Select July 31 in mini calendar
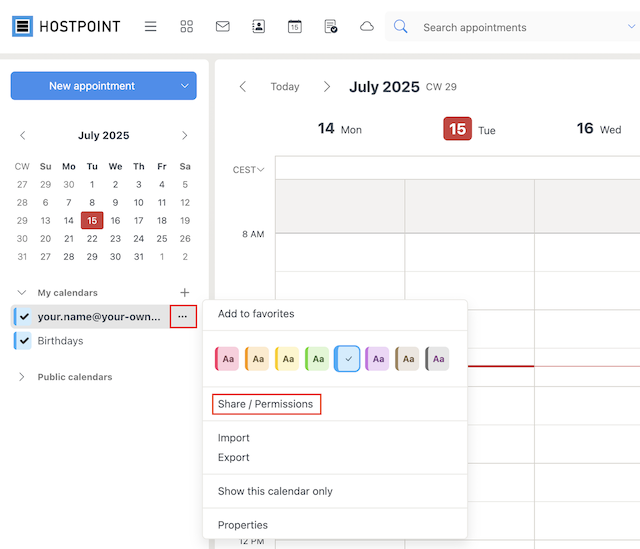The height and width of the screenshot is (549, 640). [x=138, y=256]
